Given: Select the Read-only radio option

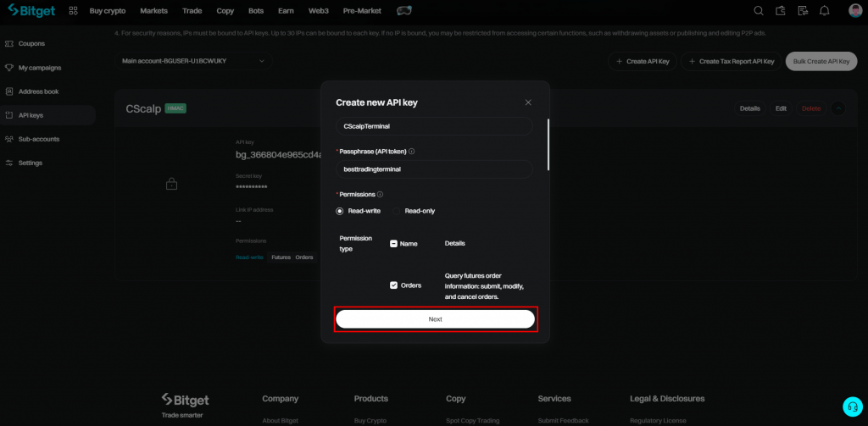Looking at the screenshot, I should click(x=397, y=211).
